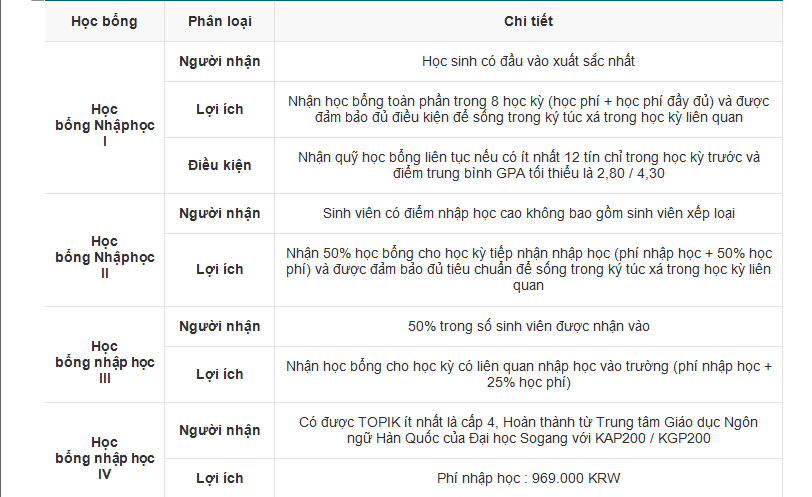Click the "Điều kiện" category cell
Screen dimensions: 812x497
coord(219,165)
